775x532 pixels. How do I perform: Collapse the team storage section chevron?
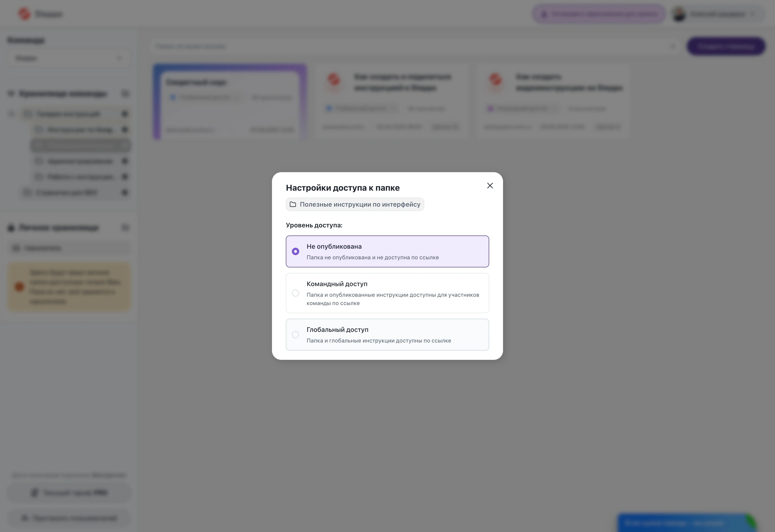[x=11, y=93]
